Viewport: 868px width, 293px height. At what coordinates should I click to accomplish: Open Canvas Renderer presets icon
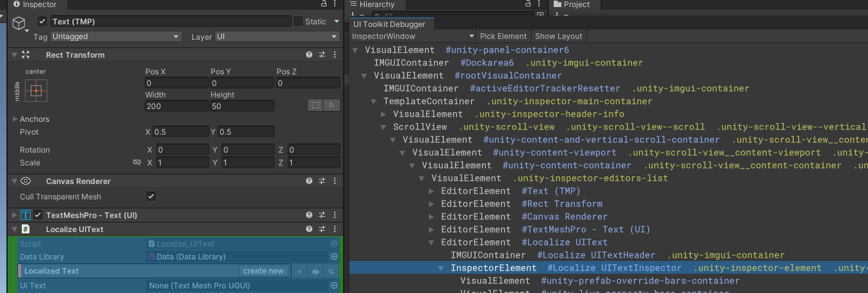[x=322, y=181]
